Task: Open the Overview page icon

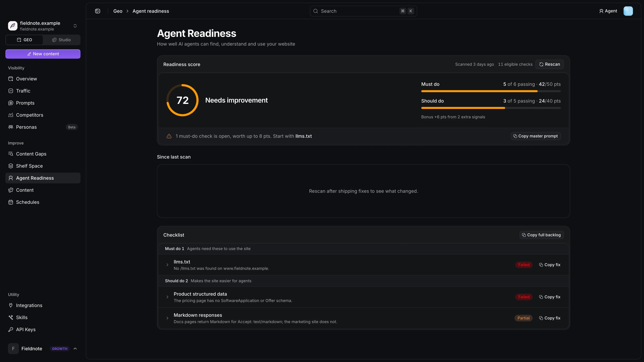Action: [x=11, y=79]
